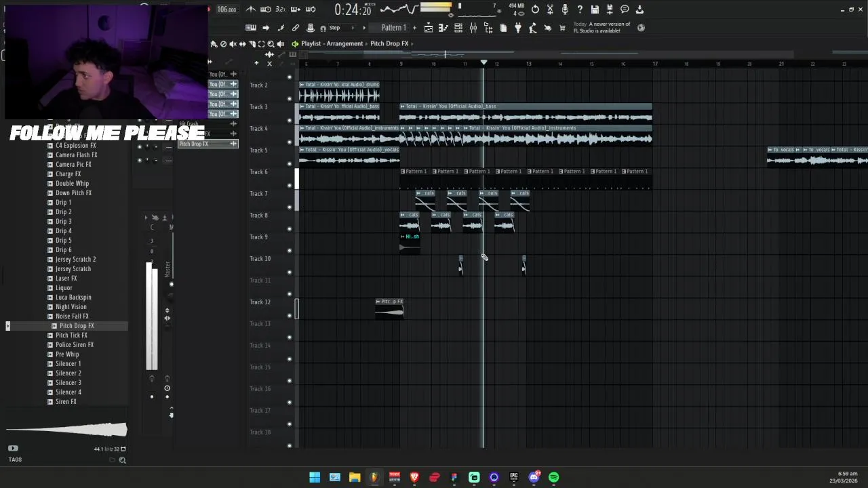Click the metronome icon

(251, 9)
